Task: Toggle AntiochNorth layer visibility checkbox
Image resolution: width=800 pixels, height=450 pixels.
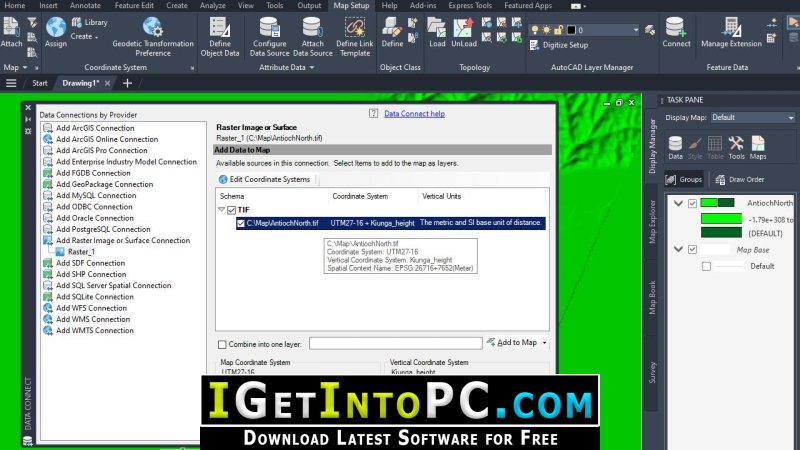Action: pos(692,203)
